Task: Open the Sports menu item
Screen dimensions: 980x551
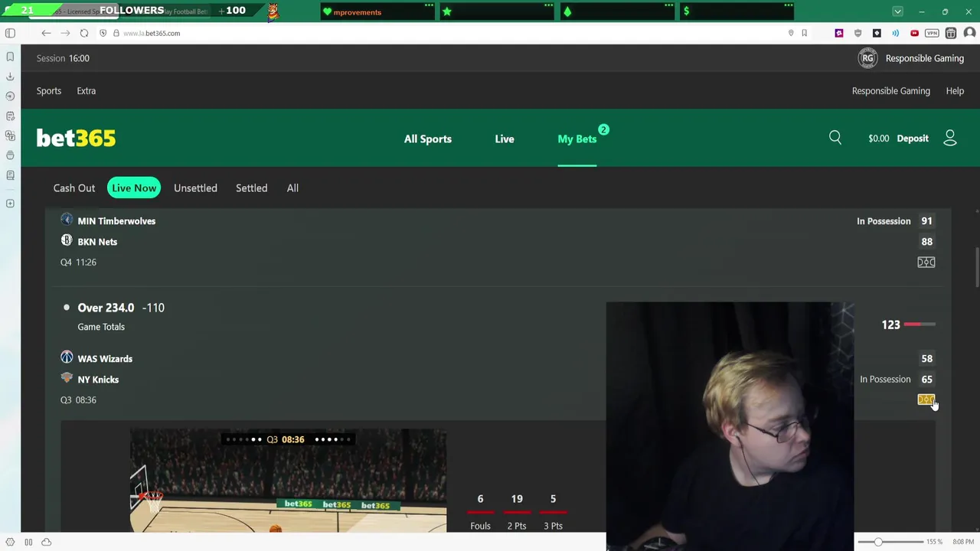Action: point(49,91)
